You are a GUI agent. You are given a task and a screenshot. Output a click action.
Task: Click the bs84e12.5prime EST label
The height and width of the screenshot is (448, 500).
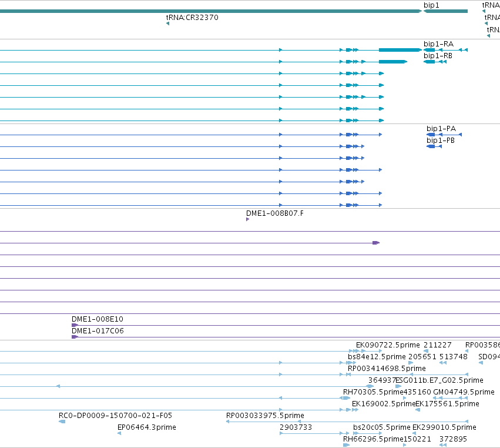pyautogui.click(x=377, y=357)
